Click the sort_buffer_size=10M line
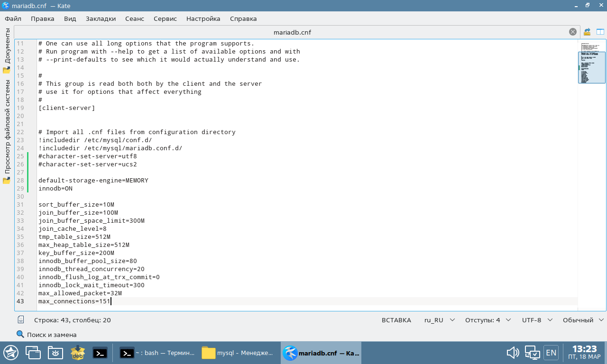The width and height of the screenshot is (607, 364). (76, 205)
